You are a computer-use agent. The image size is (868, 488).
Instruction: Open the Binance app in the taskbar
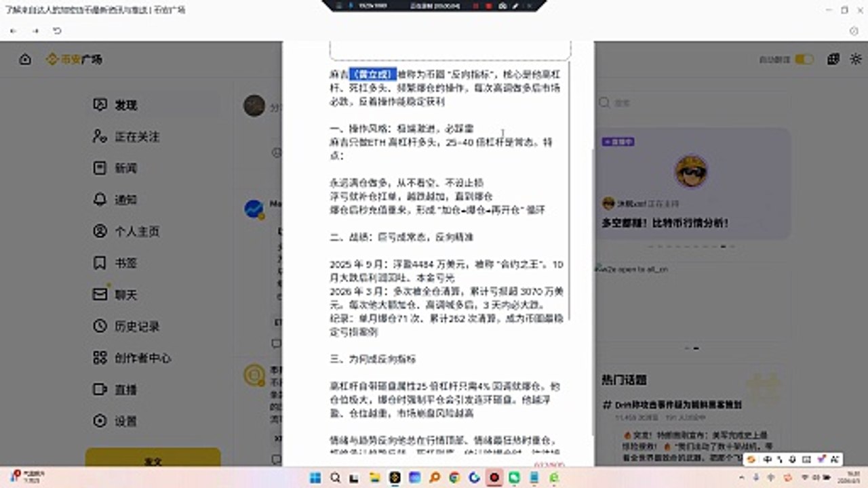(395, 478)
